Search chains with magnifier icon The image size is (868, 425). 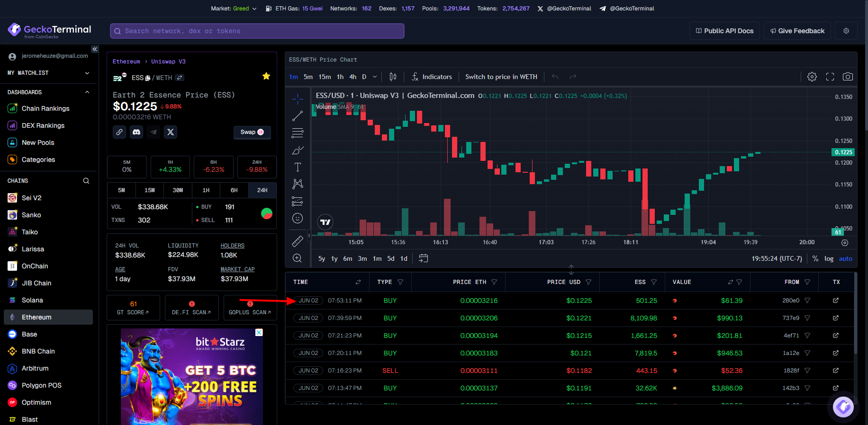point(86,181)
